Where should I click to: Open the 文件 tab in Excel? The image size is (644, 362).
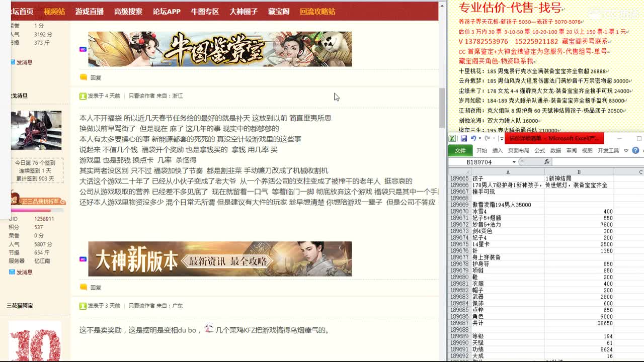coord(460,150)
